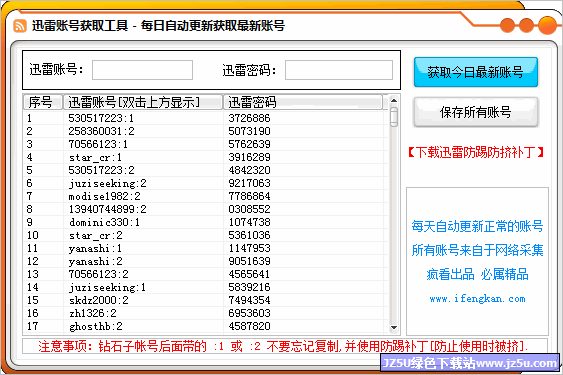Select account skdz2000:2
Viewport: 563px width, 375px height.
98,300
